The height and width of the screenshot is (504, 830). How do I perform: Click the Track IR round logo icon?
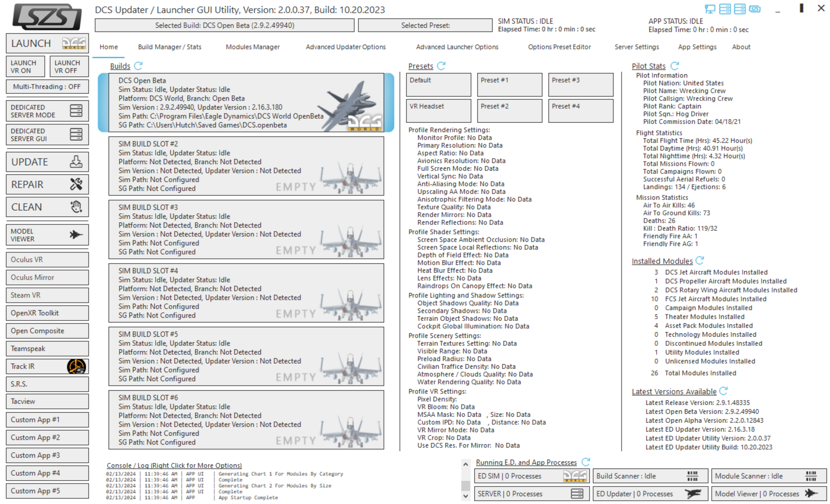76,366
